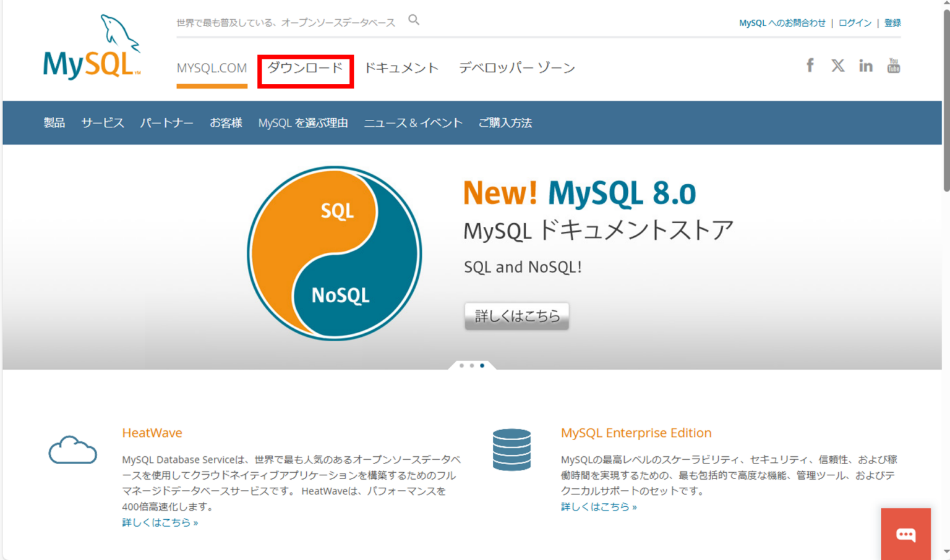Open MySQL's Facebook page icon
950x560 pixels.
click(x=810, y=65)
